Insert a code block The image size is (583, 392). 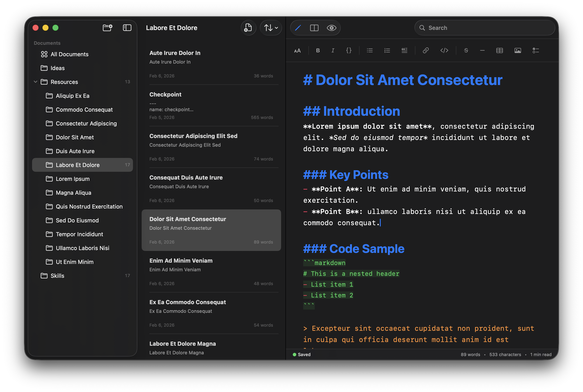click(444, 50)
